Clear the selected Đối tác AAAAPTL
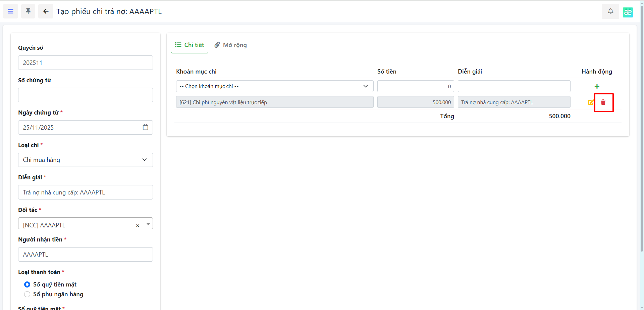This screenshot has height=310, width=644. 138,226
